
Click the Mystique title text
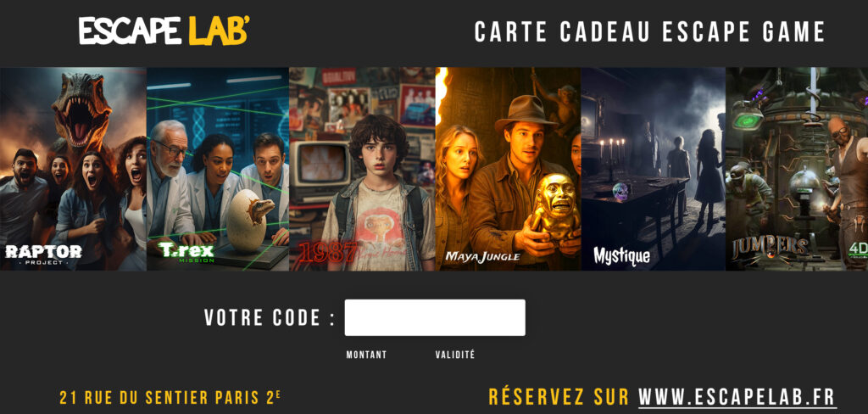point(621,255)
